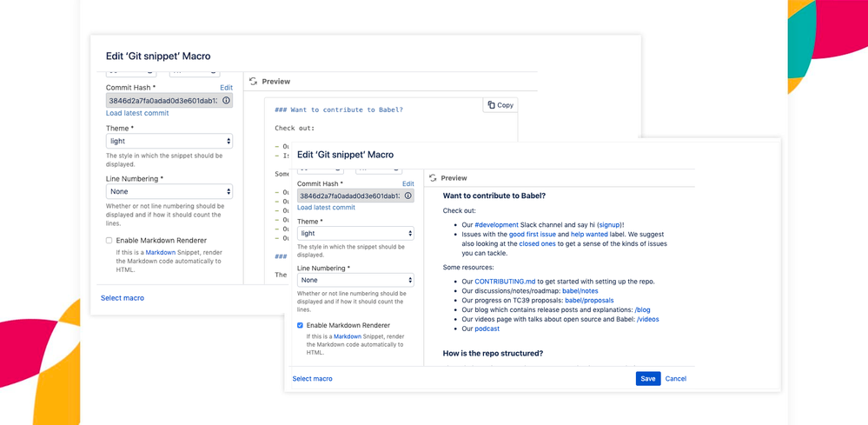Open the babel/notes link
This screenshot has height=425, width=868.
[x=580, y=290]
